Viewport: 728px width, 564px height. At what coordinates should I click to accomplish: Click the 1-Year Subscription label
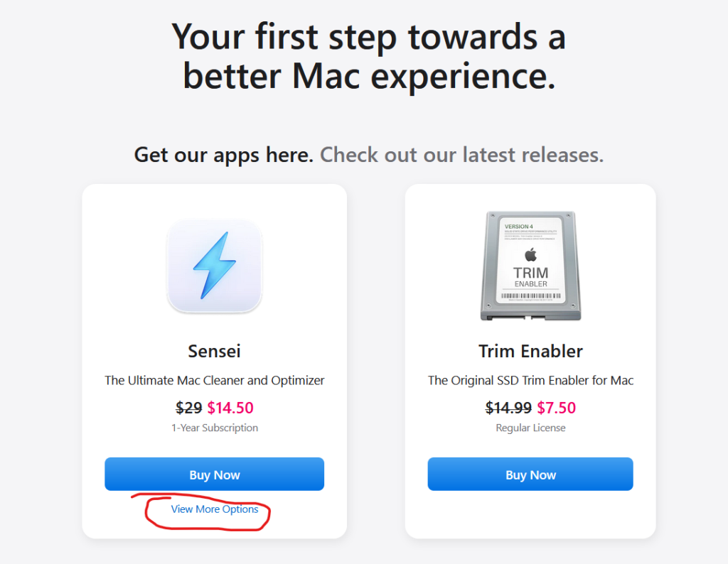pos(214,428)
